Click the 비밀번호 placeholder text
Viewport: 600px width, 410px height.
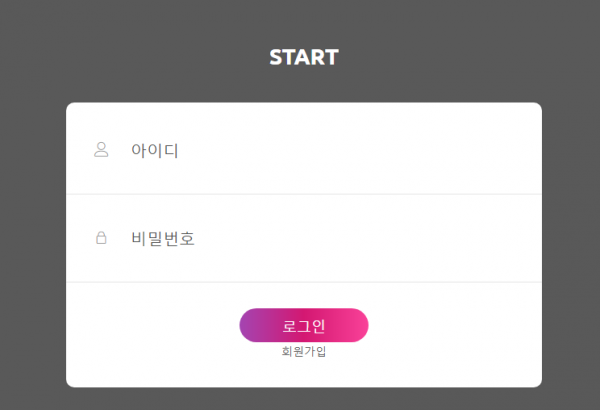[163, 238]
